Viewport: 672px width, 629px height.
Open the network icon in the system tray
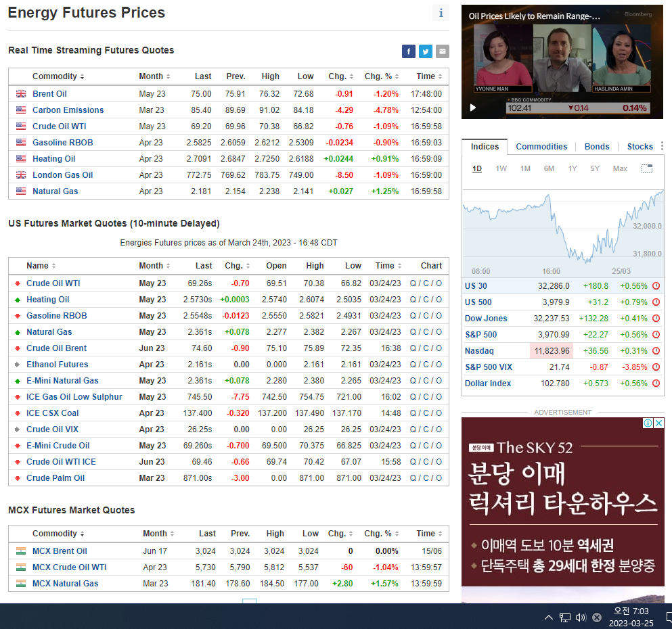[x=565, y=618]
